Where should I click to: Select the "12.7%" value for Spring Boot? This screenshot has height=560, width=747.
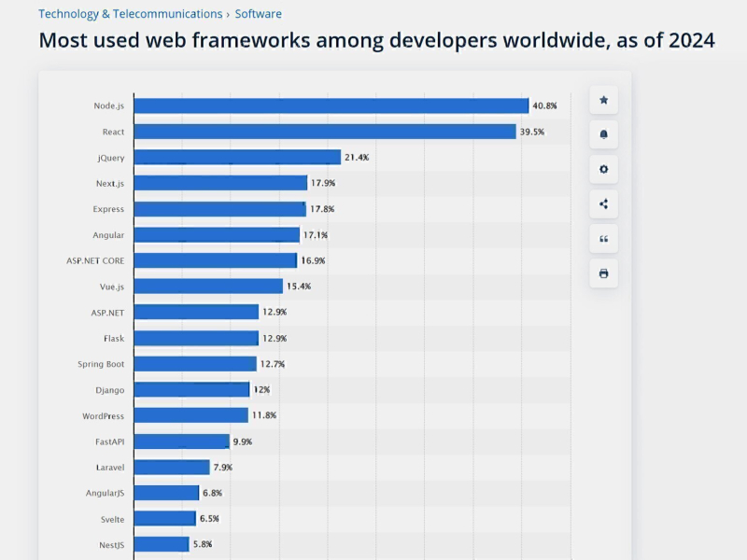(273, 364)
